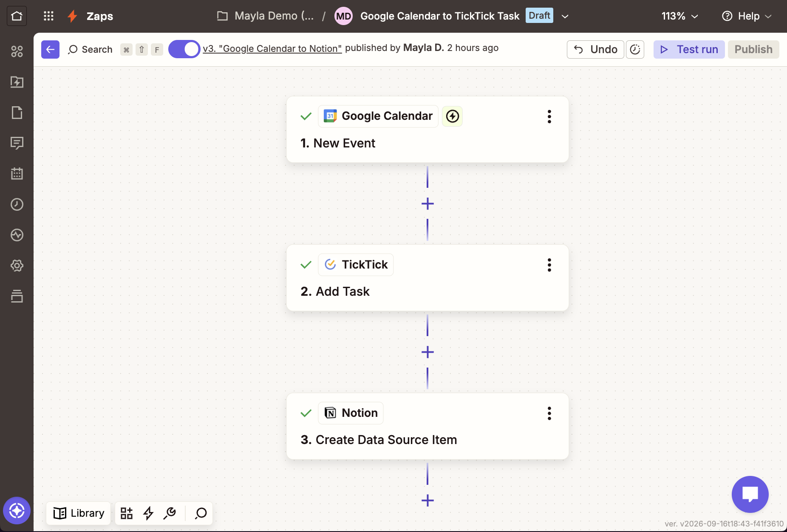Viewport: 787px width, 532px height.
Task: Click the MD avatar badge
Action: 343,16
